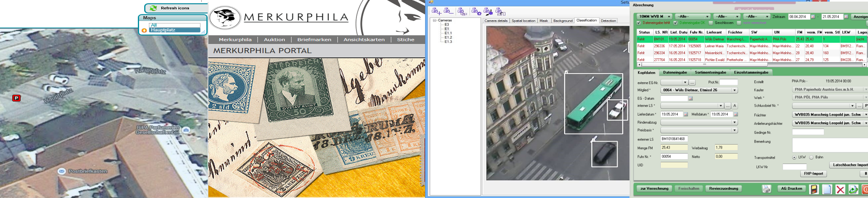Switch to the Mask tab
Image resolution: width=868 pixels, height=198 pixels.
(x=544, y=21)
